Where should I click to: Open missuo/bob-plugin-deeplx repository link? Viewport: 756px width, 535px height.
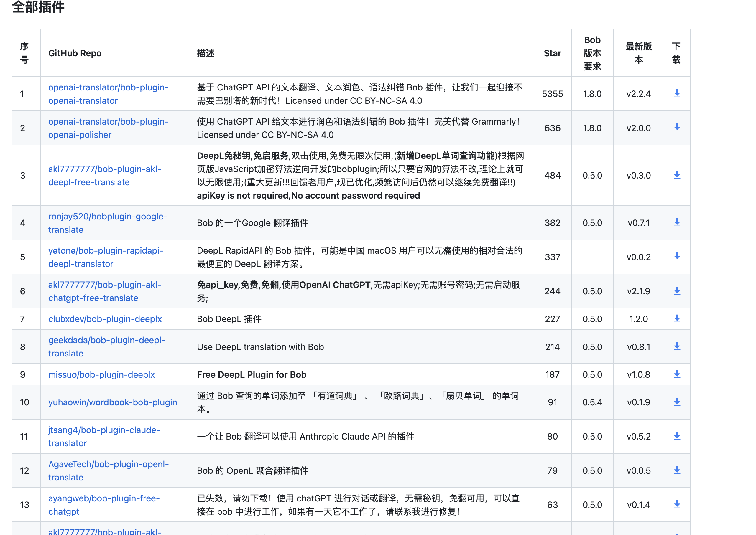(101, 374)
